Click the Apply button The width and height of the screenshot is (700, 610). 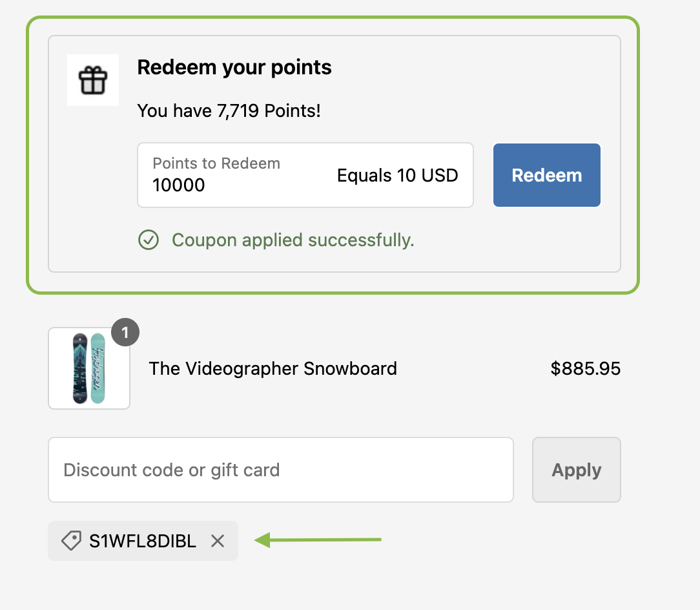click(576, 470)
